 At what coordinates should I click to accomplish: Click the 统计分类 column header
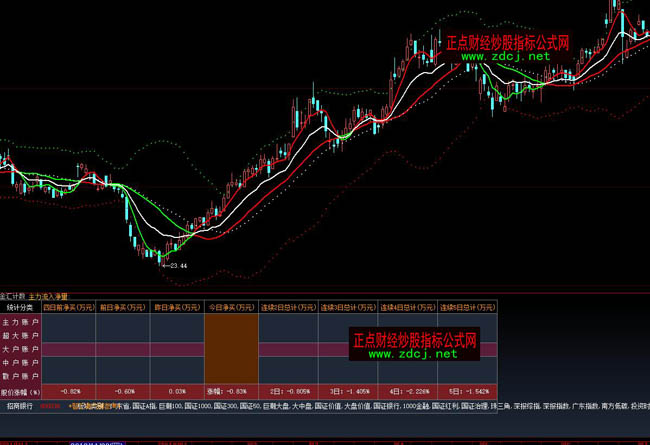point(20,308)
